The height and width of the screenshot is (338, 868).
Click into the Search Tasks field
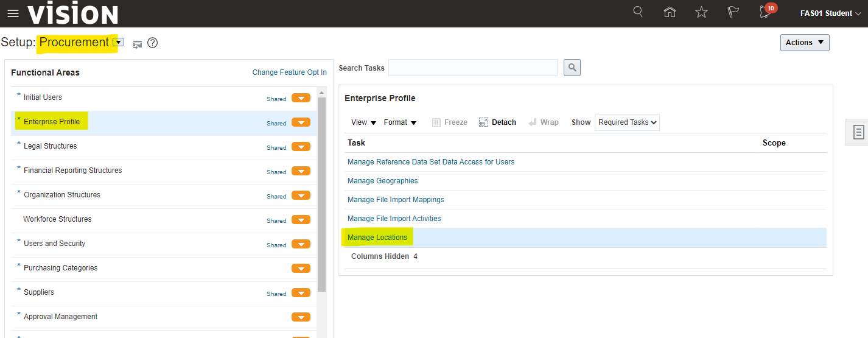click(472, 68)
